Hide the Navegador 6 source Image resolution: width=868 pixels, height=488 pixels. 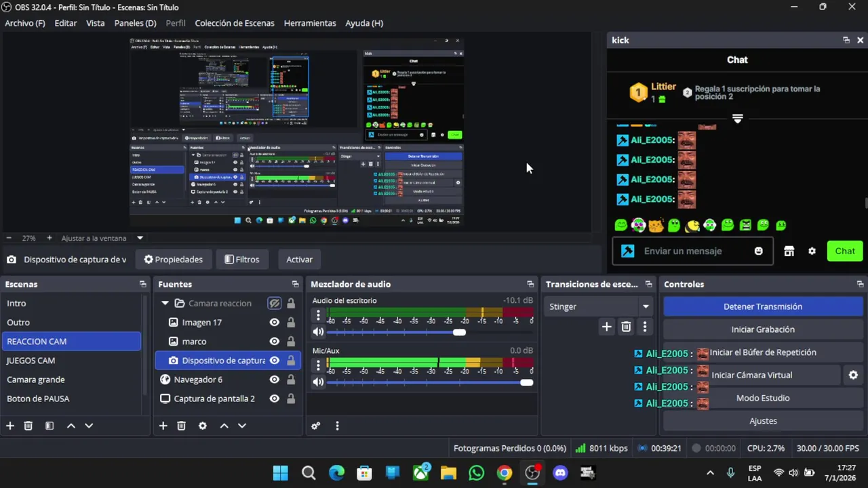(274, 380)
